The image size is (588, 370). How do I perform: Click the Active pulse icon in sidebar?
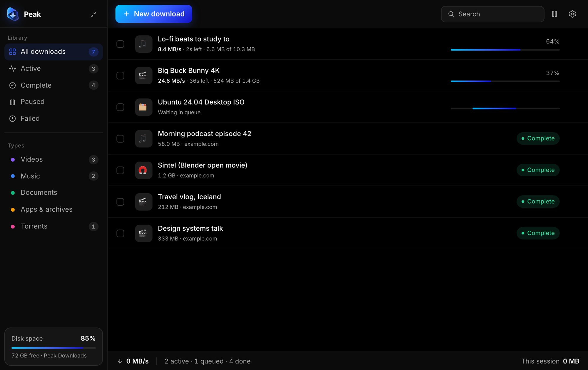(12, 68)
